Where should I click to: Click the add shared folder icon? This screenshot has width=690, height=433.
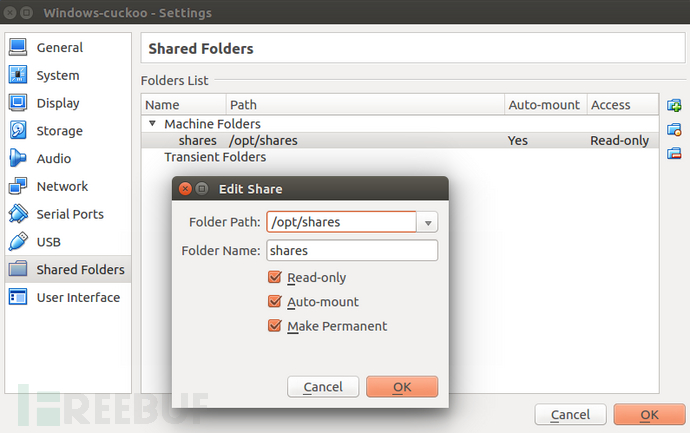coord(674,105)
